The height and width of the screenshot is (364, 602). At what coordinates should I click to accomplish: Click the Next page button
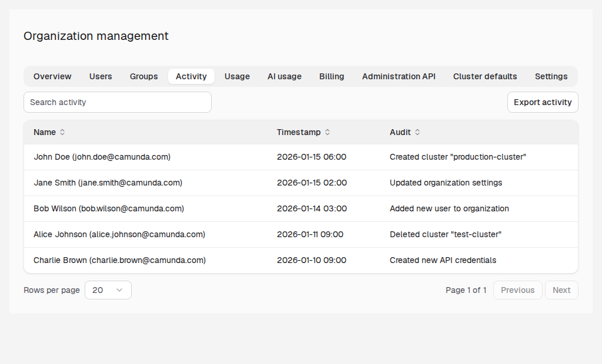[561, 290]
